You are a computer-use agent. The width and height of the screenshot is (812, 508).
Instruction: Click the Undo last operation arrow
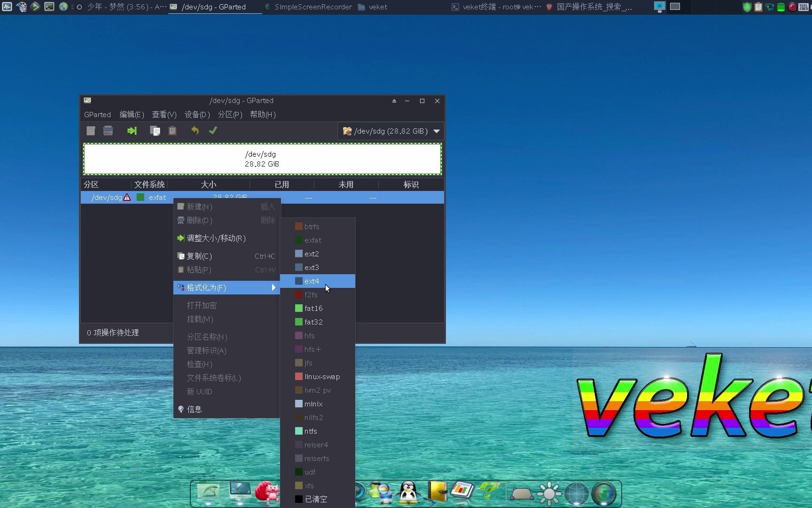click(x=195, y=131)
